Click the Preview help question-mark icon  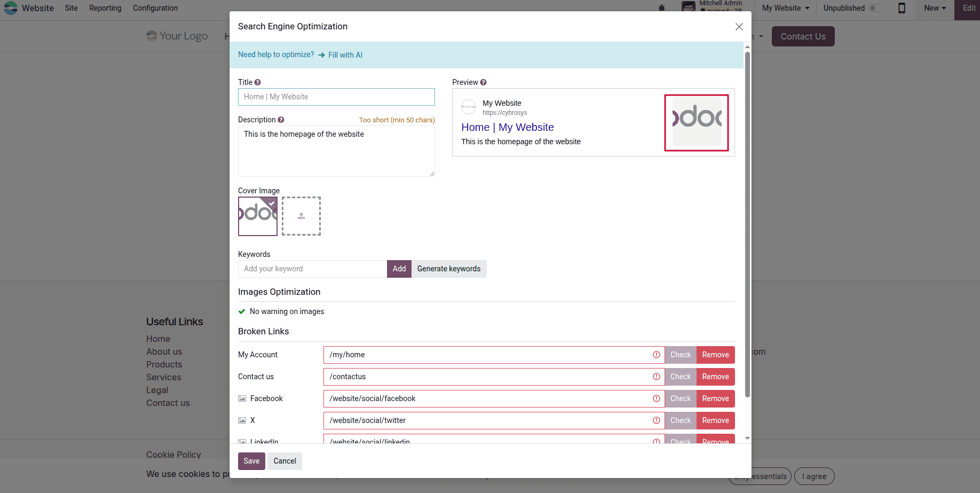pos(483,82)
